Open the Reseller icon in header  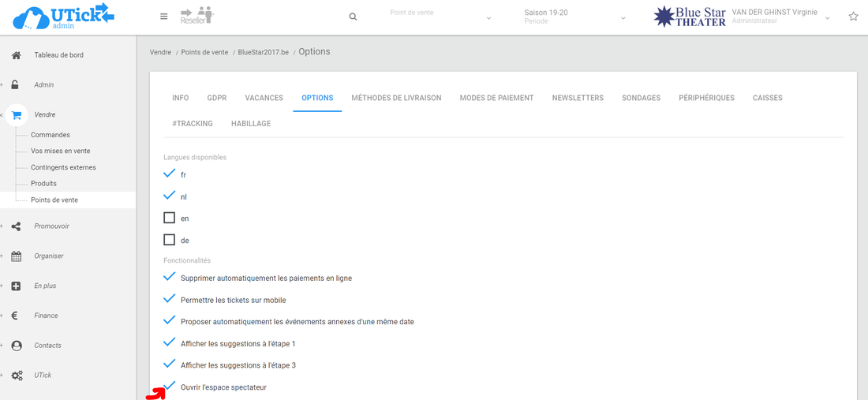point(196,16)
